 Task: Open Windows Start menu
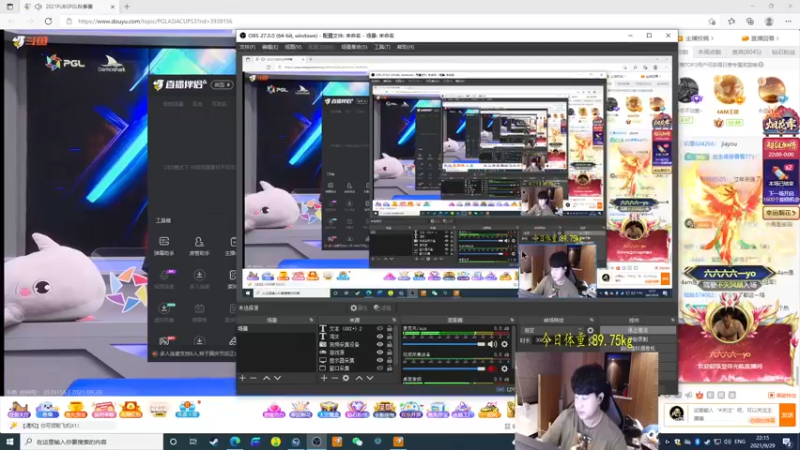pos(10,442)
